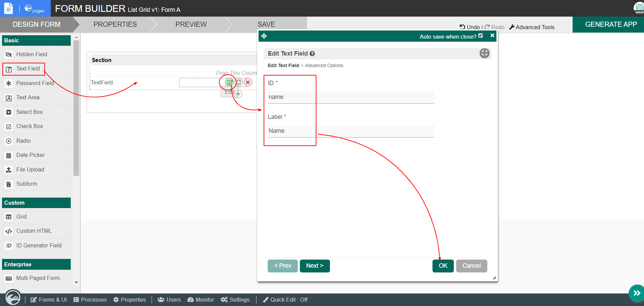Pick the ID Generator Field element
This screenshot has width=644, height=306.
(39, 246)
